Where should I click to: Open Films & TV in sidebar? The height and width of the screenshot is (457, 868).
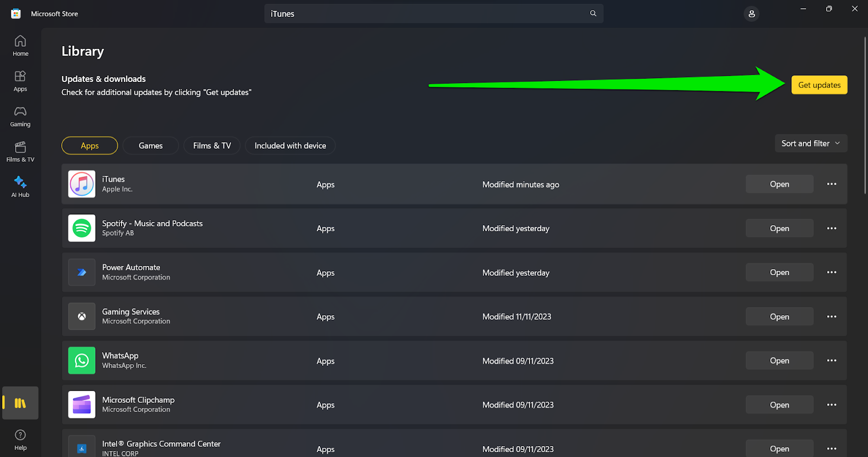click(21, 151)
